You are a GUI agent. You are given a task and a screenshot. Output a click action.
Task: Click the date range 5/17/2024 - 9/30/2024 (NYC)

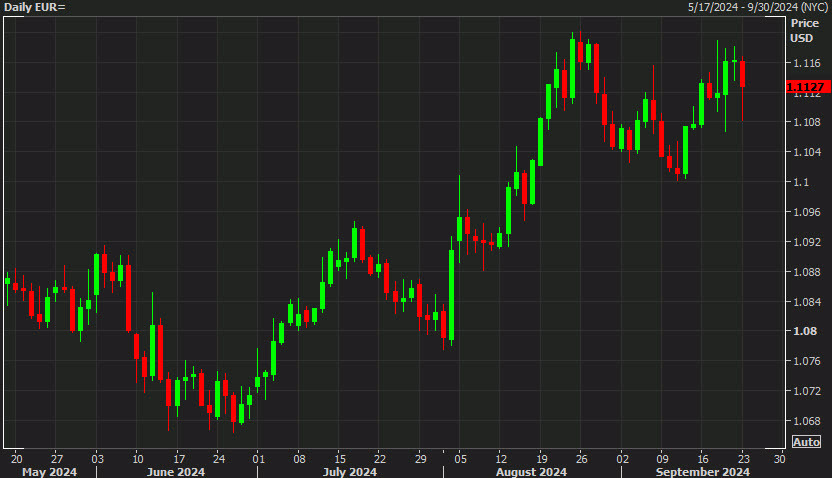(x=758, y=7)
